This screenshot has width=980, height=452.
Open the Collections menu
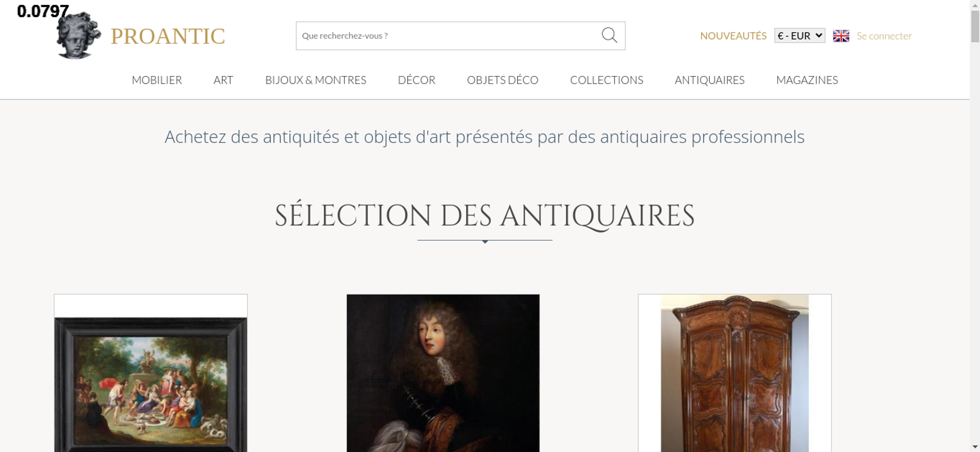[607, 80]
